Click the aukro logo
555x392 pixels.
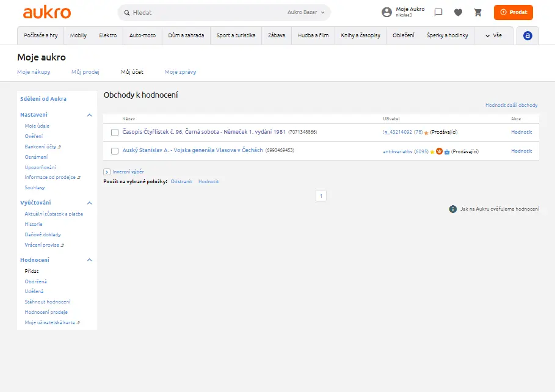(47, 12)
